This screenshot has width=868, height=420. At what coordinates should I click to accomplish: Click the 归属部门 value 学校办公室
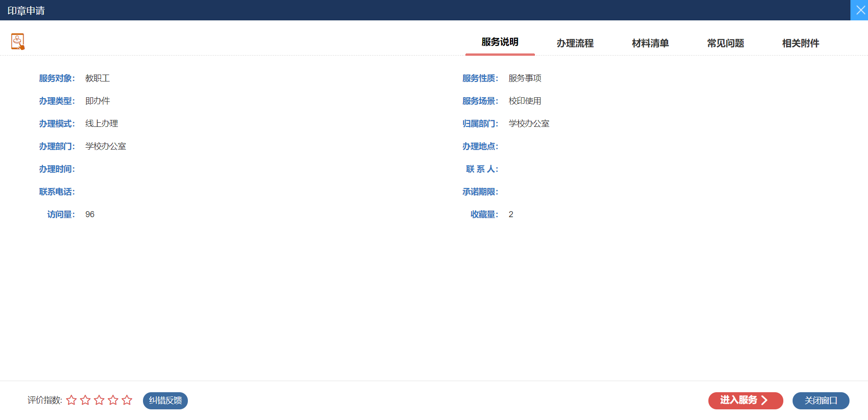coord(529,124)
